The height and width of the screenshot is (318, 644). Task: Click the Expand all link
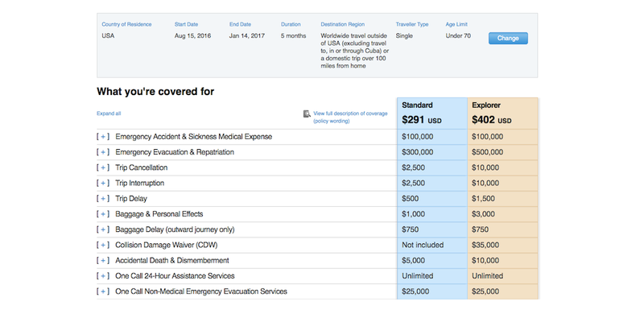109,114
